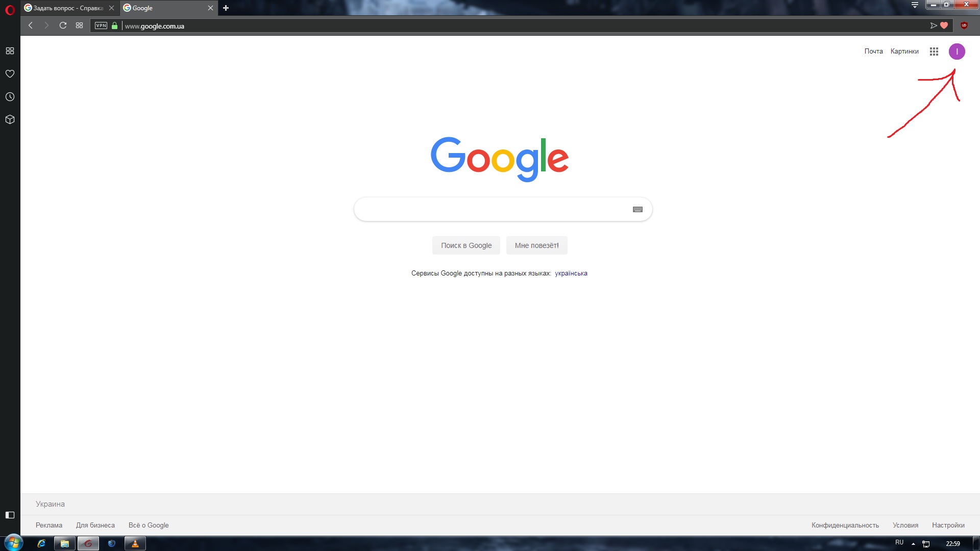
Task: Show hidden tray icons arrow
Action: 913,544
